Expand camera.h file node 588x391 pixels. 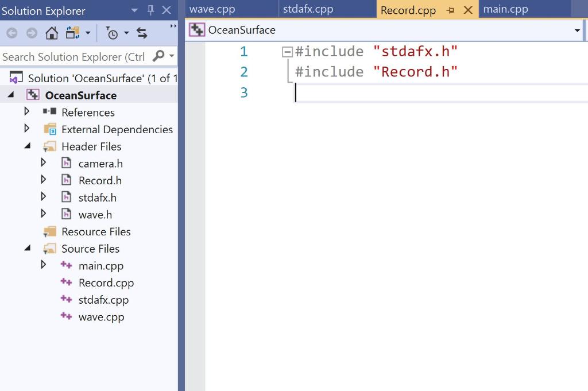(x=44, y=162)
